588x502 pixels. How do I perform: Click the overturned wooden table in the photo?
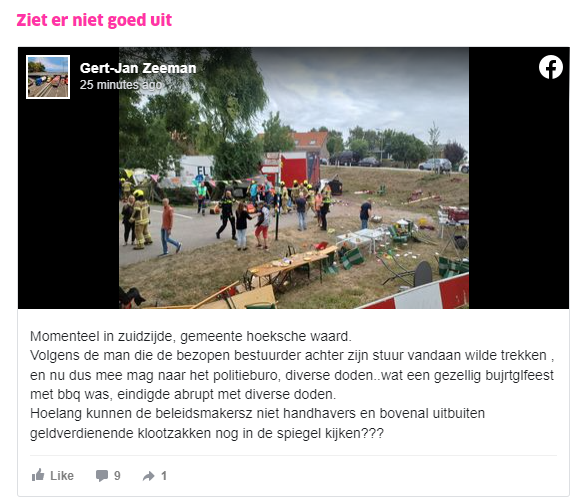pyautogui.click(x=291, y=265)
